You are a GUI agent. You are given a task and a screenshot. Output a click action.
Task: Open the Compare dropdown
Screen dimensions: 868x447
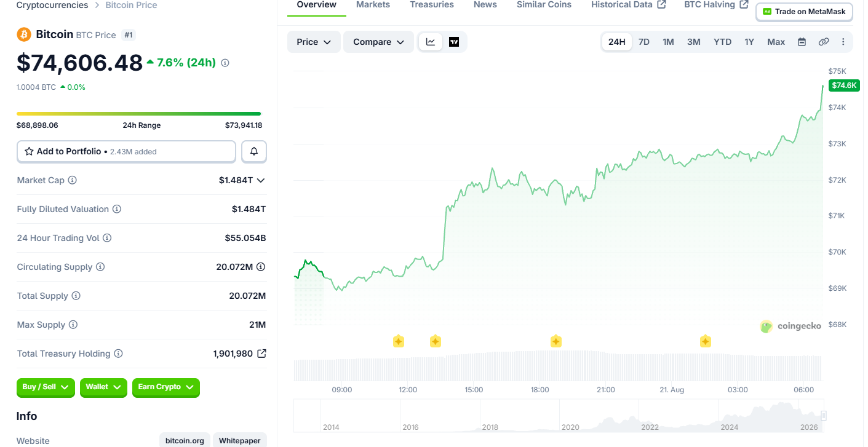378,42
